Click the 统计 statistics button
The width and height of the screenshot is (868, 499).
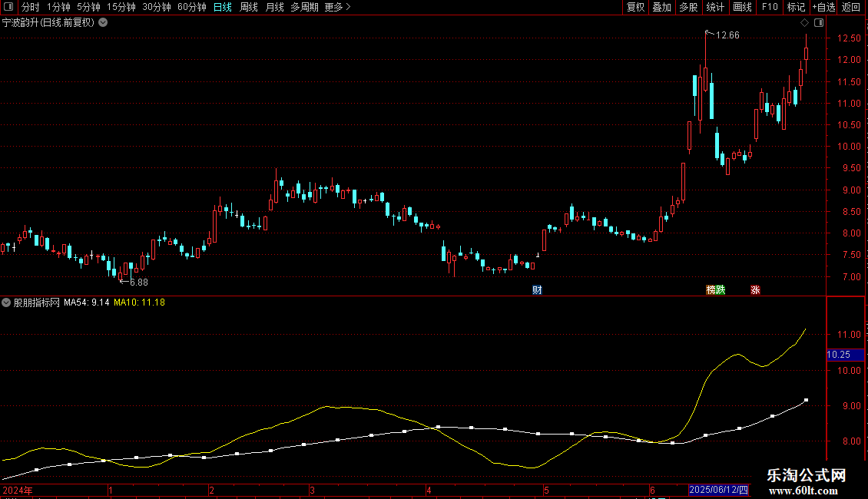click(714, 7)
